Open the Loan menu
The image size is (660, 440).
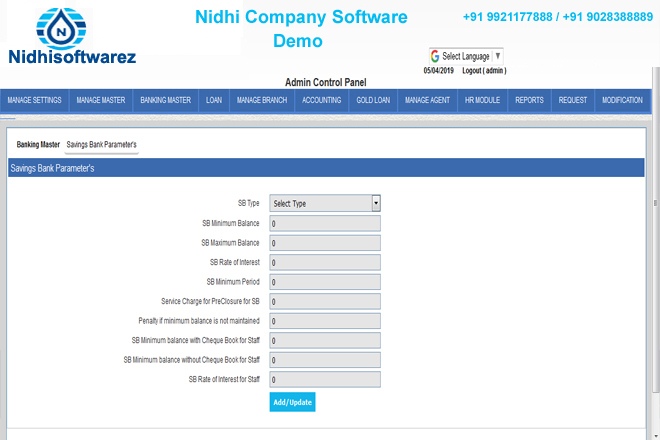214,100
